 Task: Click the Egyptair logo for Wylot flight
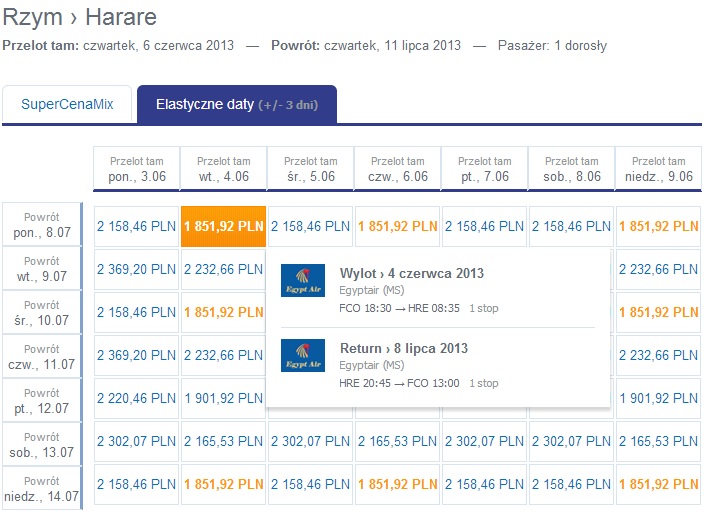303,280
